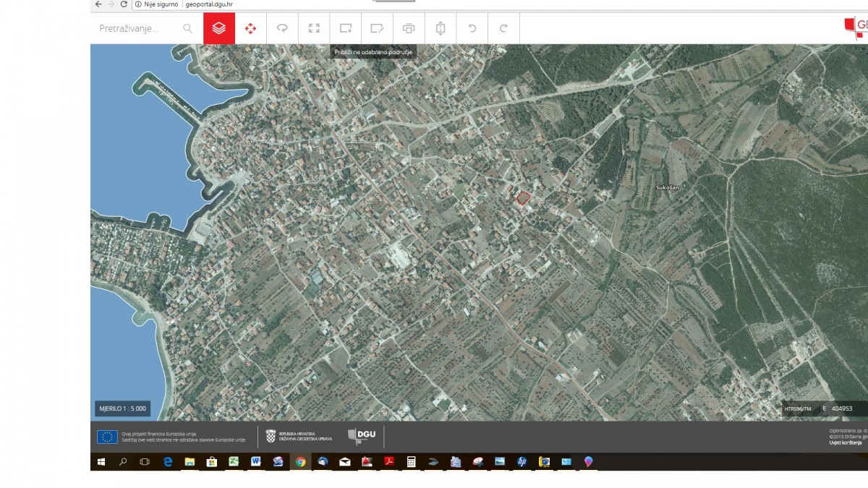Reload the geoportal page
Image resolution: width=868 pixels, height=488 pixels.
(124, 4)
